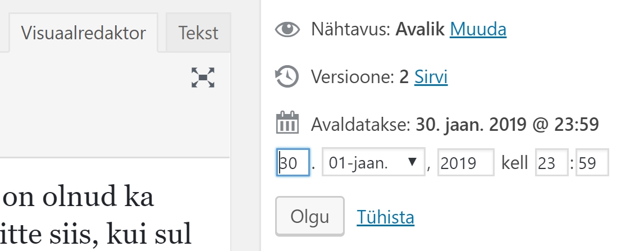This screenshot has height=251, width=644.
Task: Click the calendar icon beside Avaldatakse
Action: click(x=287, y=122)
